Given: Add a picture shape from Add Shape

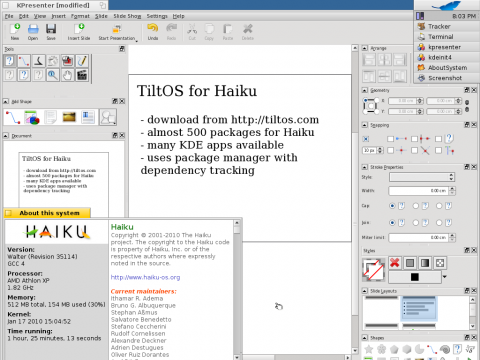Looking at the screenshot, I should pyautogui.click(x=69, y=117).
